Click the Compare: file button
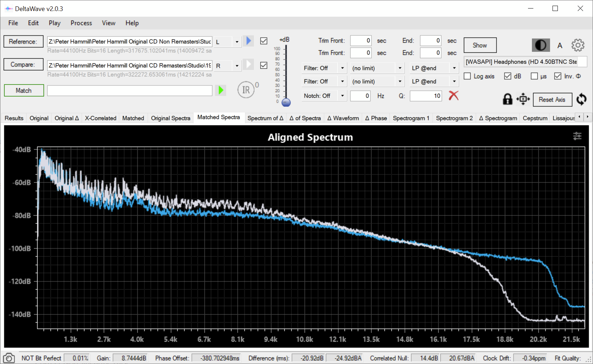 (23, 65)
